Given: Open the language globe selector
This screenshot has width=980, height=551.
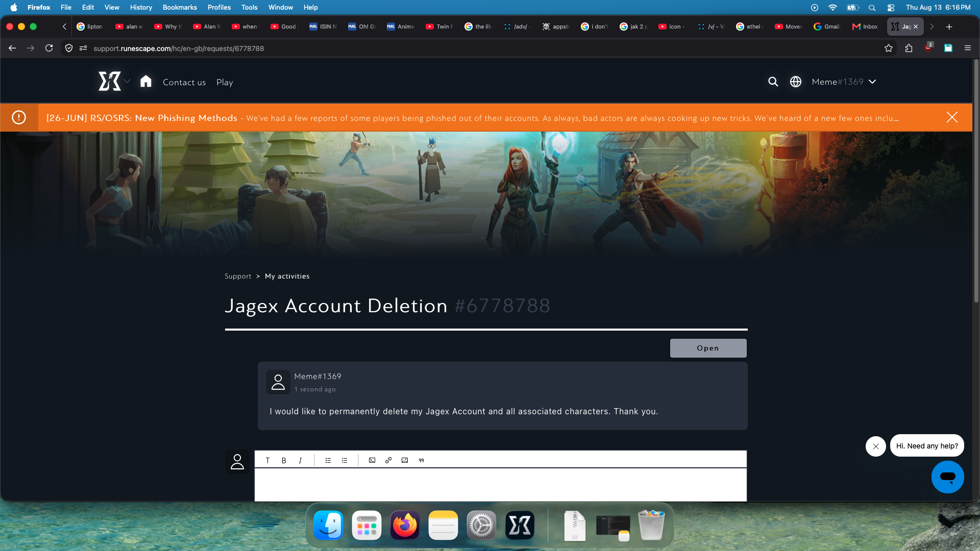Looking at the screenshot, I should point(796,82).
